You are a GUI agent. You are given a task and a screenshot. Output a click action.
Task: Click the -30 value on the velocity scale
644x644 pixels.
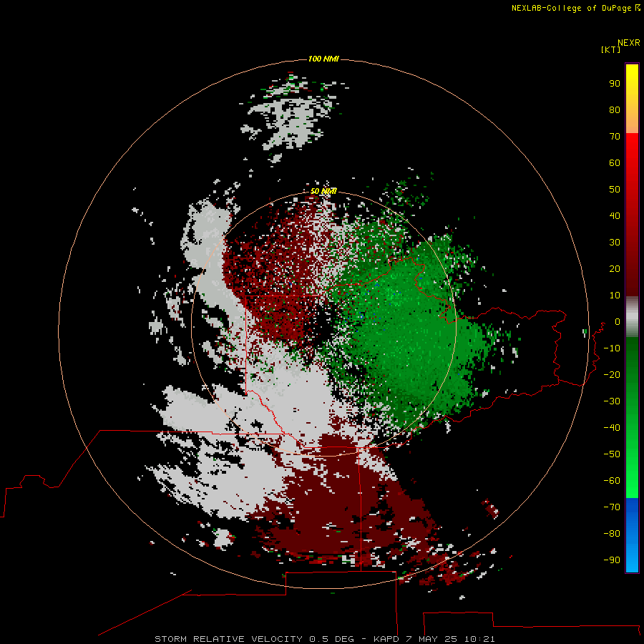click(612, 401)
